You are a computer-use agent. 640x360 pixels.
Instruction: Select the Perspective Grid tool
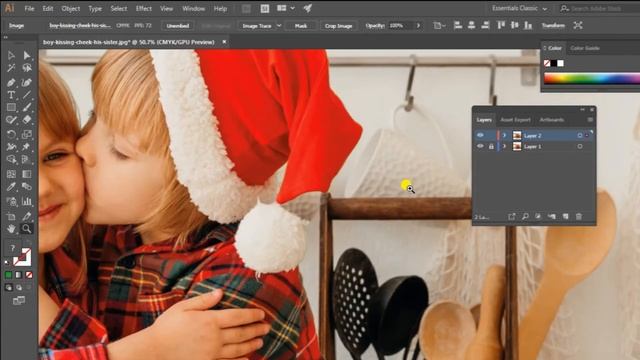27,159
